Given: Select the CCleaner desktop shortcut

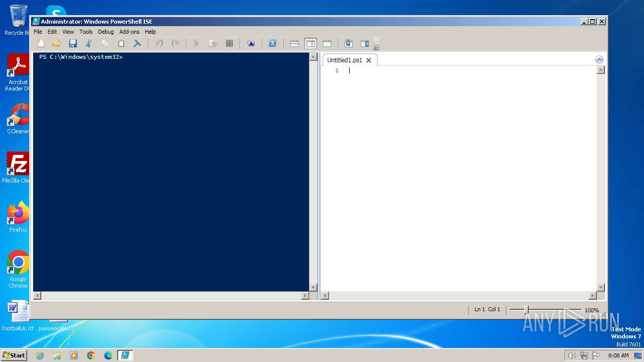Looking at the screenshot, I should click(x=17, y=119).
